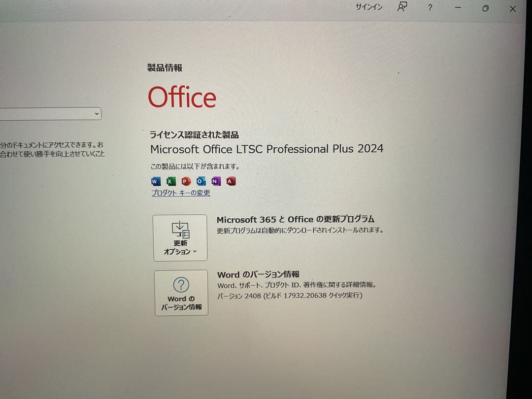Click サインイン in the title bar
Screen dimensions: 532x399
point(368,7)
